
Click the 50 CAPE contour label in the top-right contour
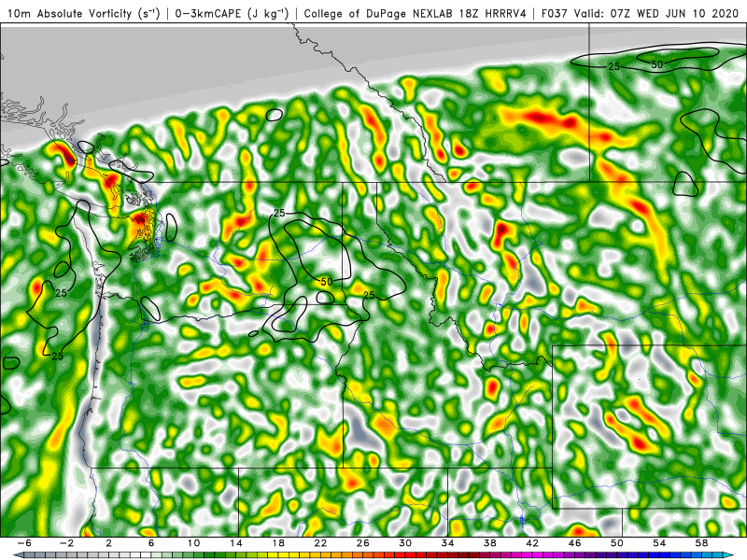pyautogui.click(x=657, y=64)
